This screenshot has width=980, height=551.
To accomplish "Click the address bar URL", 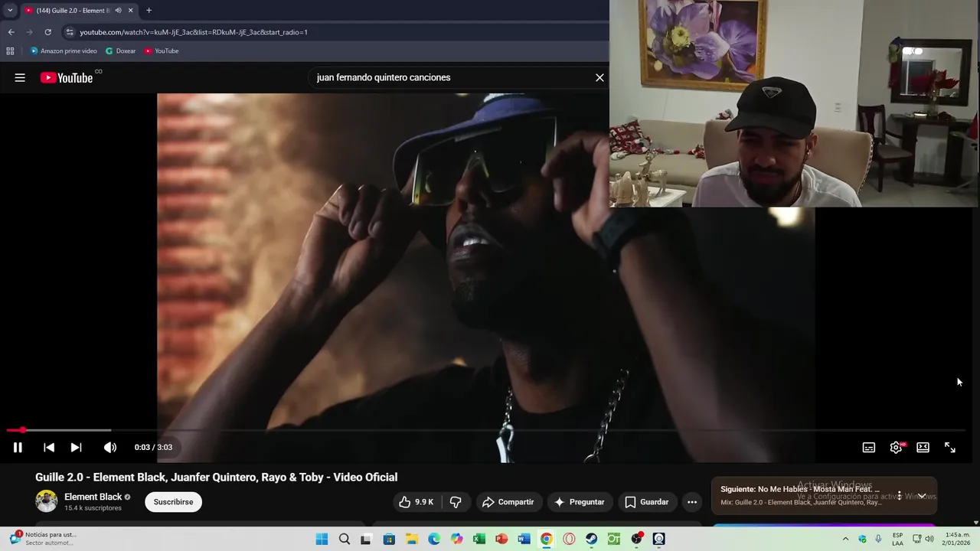I will tap(194, 32).
